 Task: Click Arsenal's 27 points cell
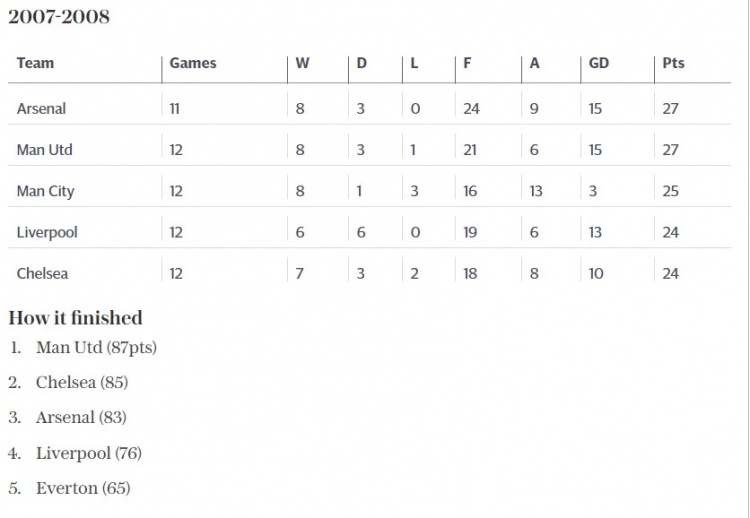(x=671, y=109)
